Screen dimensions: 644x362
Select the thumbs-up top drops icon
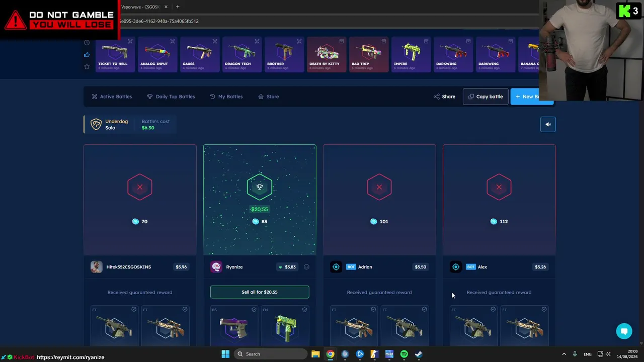[x=87, y=55]
